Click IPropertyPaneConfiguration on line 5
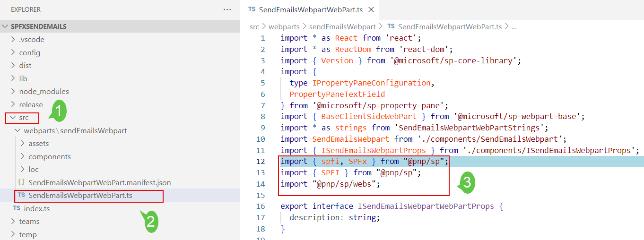The height and width of the screenshot is (240, 644). (372, 83)
